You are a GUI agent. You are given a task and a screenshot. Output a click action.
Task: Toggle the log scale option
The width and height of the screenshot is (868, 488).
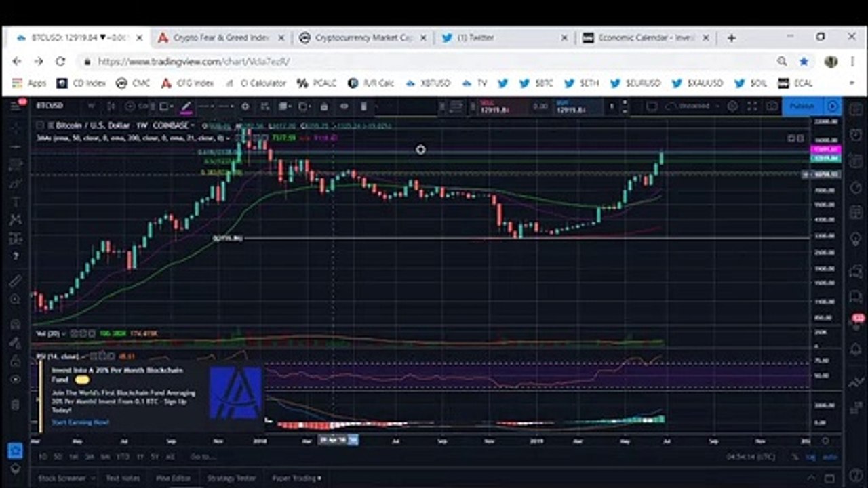point(810,457)
